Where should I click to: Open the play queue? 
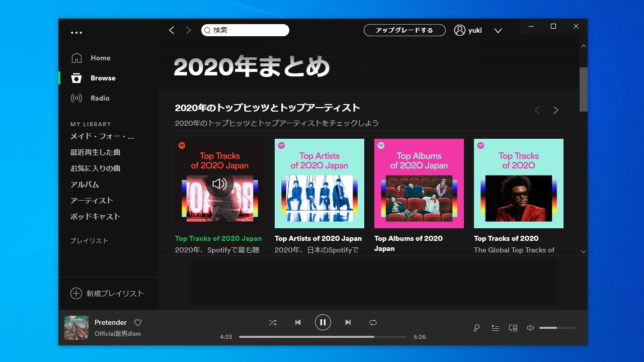click(x=496, y=328)
